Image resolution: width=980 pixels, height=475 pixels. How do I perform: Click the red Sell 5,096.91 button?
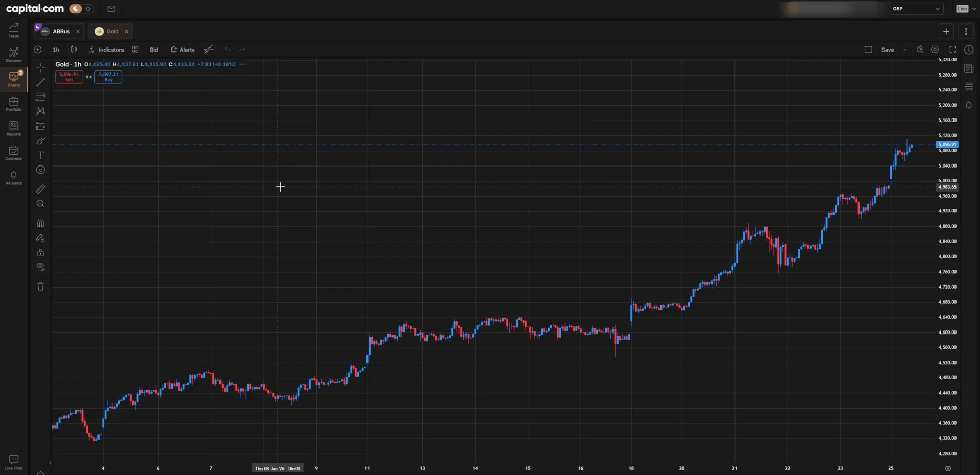[69, 77]
